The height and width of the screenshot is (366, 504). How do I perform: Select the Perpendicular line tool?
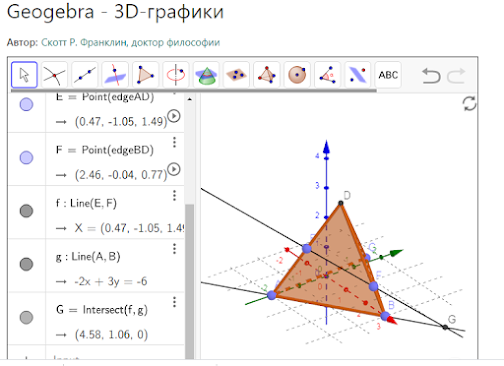coord(115,75)
